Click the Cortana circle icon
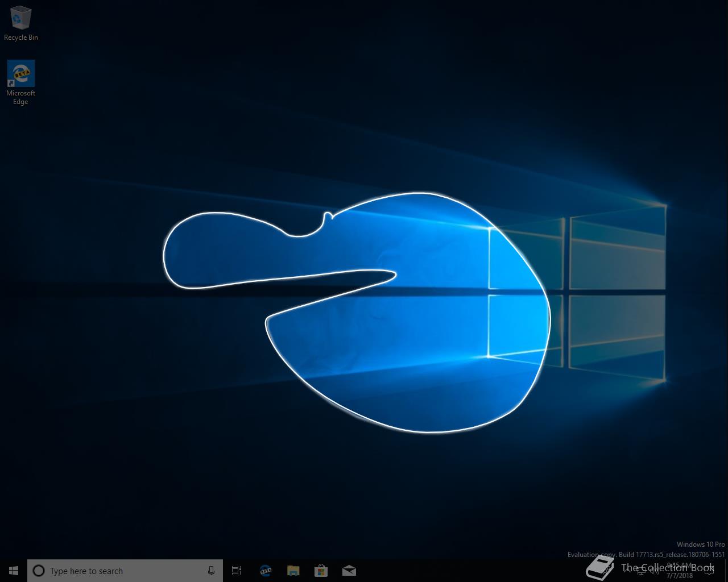The width and height of the screenshot is (728, 582). (39, 571)
